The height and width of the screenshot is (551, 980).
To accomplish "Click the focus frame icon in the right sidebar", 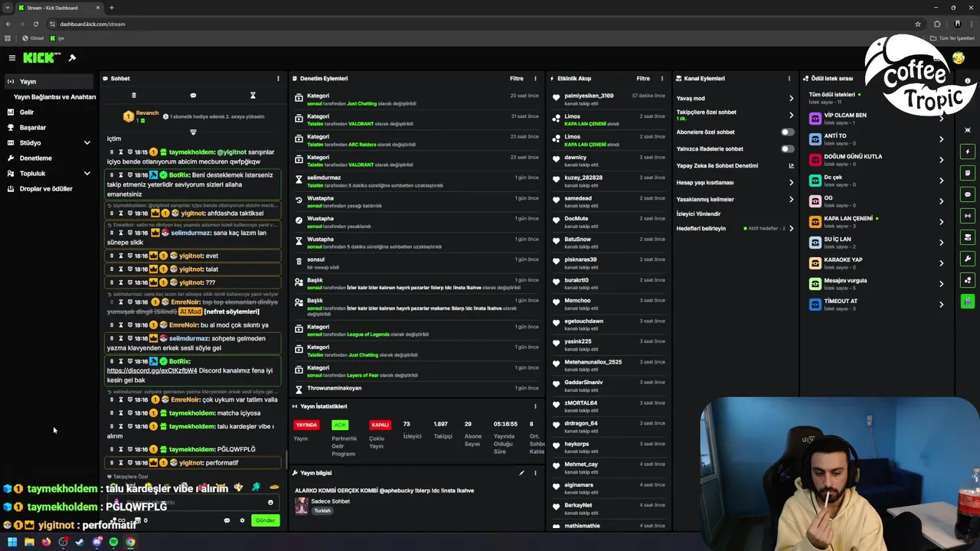I will pos(968,130).
